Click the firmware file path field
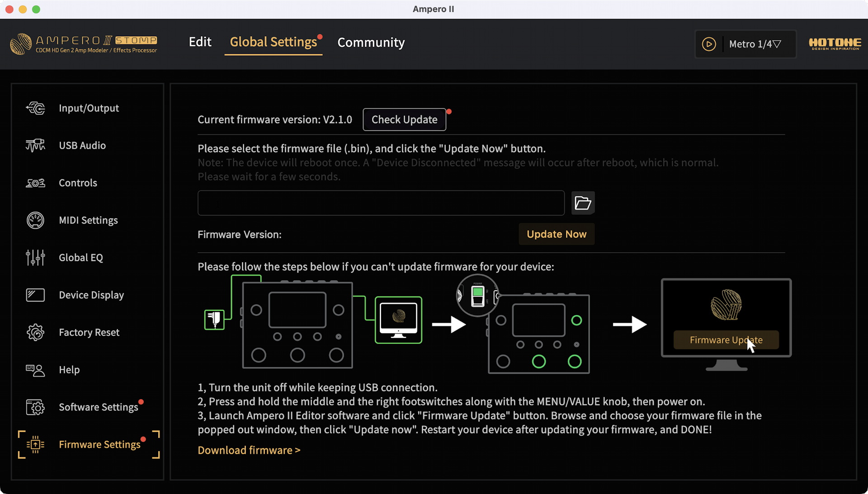Viewport: 868px width, 494px height. (x=381, y=203)
